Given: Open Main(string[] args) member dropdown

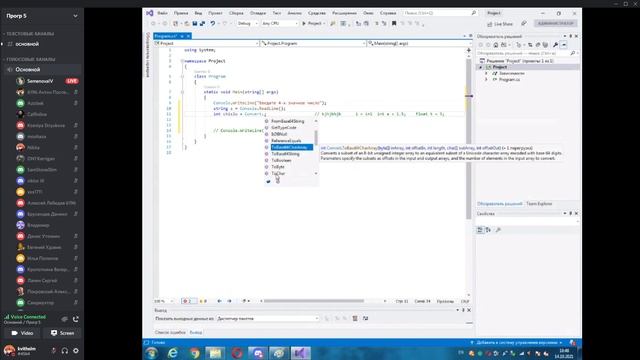Looking at the screenshot, I should pos(419,43).
